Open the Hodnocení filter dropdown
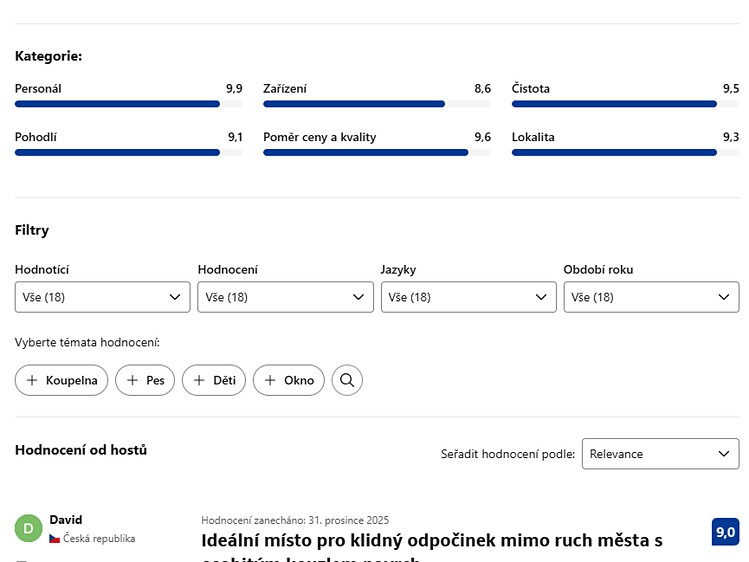 point(285,297)
